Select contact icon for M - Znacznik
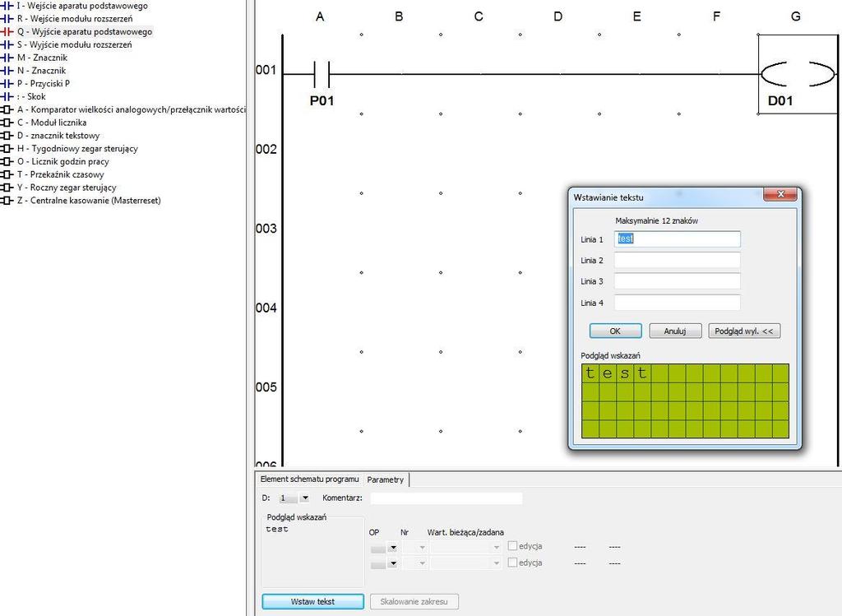 pos(7,58)
